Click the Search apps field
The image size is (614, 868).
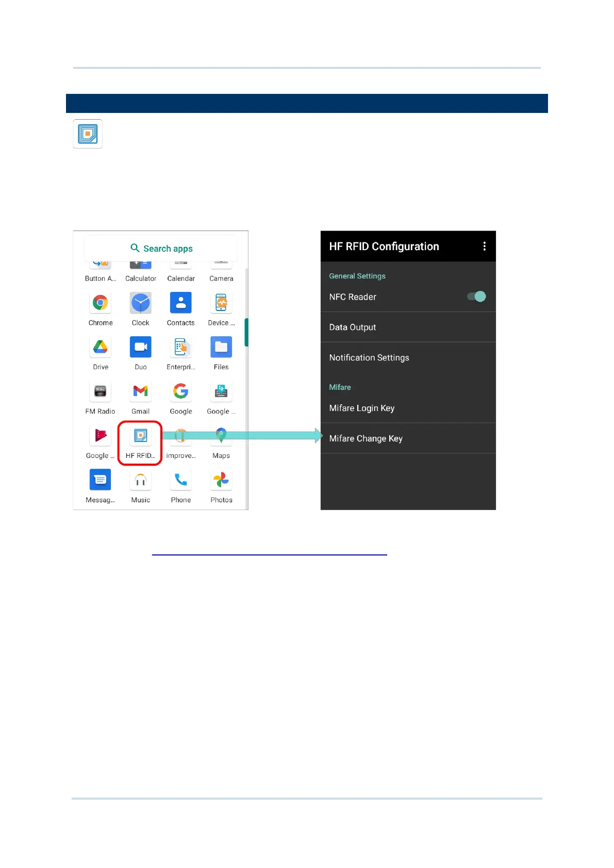point(160,249)
